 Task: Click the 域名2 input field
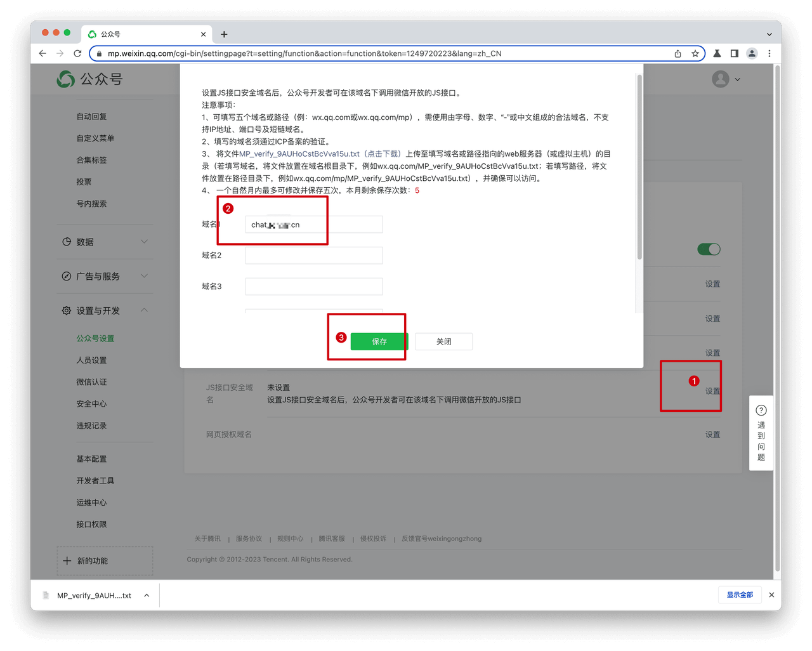coord(313,255)
